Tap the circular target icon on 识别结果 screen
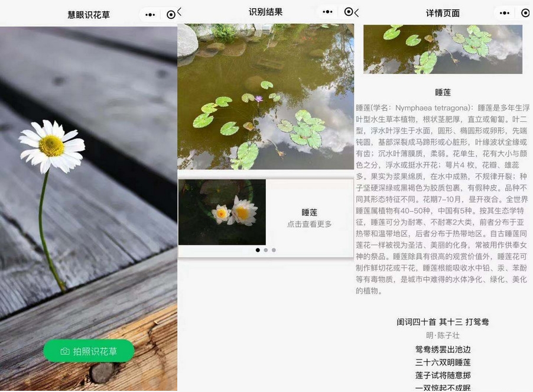Screen dimensions: 533x392 click(349, 12)
